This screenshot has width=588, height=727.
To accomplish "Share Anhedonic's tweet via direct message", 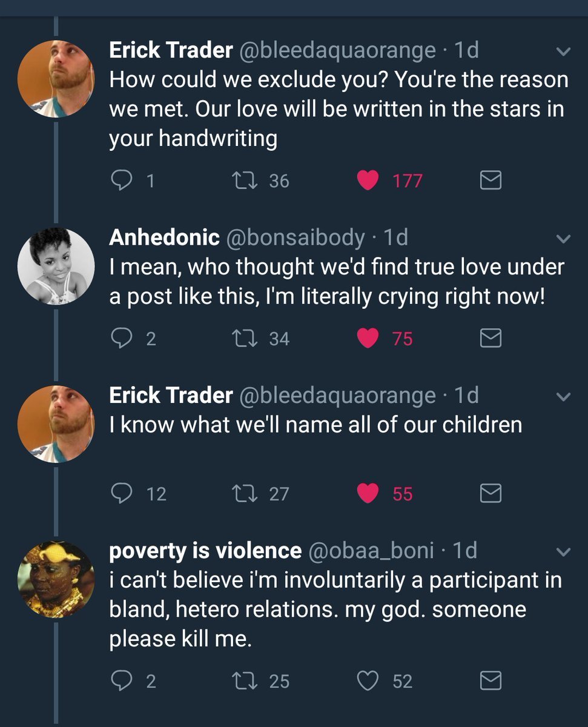I will (491, 339).
